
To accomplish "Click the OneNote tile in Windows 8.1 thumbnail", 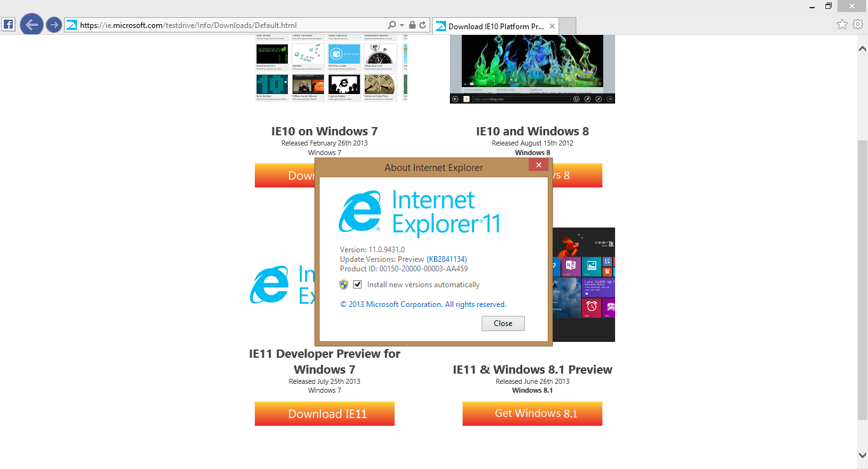I will pos(570,266).
